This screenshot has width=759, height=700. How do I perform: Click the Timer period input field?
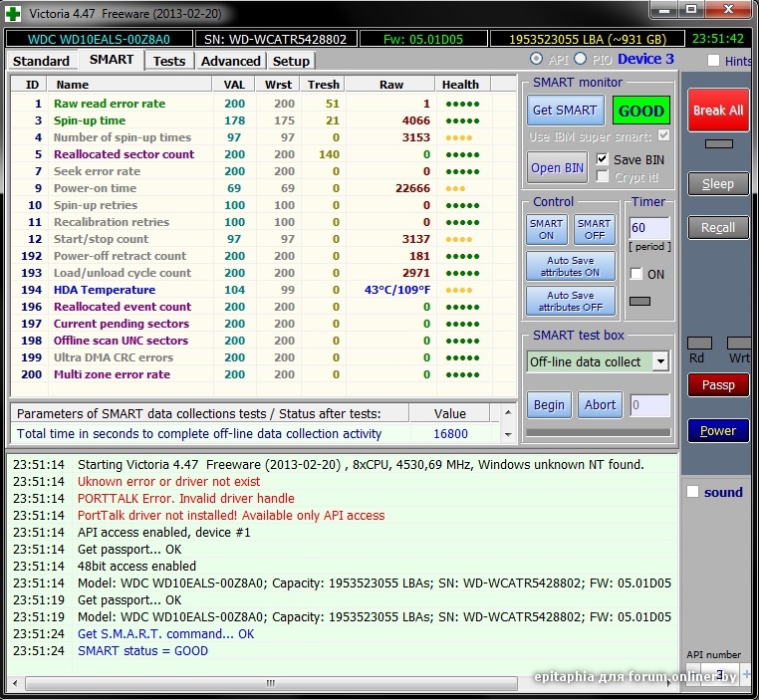[648, 228]
